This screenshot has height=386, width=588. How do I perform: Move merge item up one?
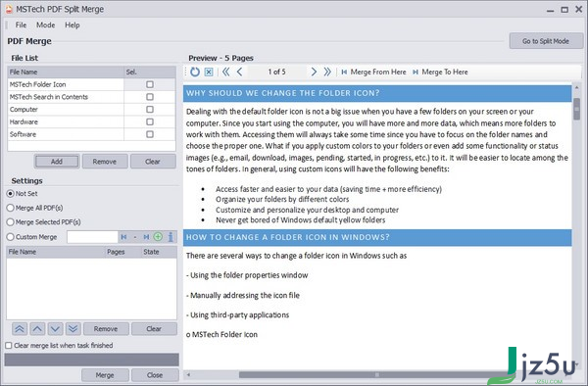pos(37,329)
